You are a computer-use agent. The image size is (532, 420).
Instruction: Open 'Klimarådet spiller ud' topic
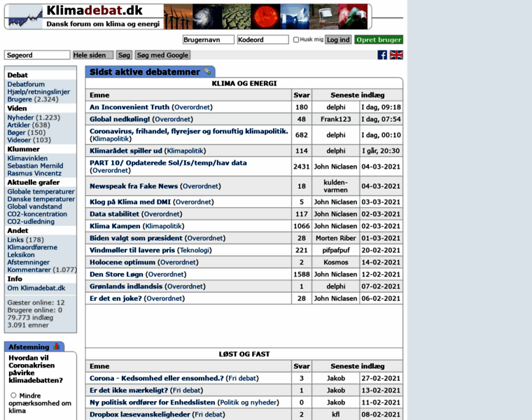coord(126,150)
